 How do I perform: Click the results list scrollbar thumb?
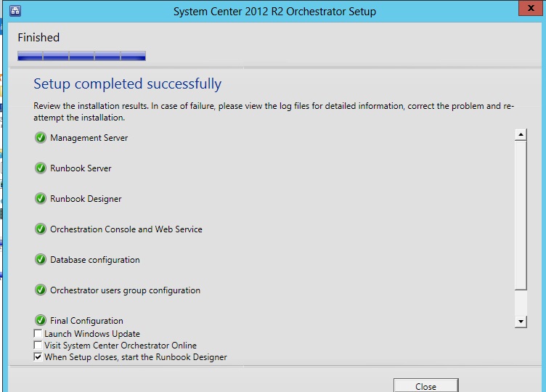tap(520, 214)
